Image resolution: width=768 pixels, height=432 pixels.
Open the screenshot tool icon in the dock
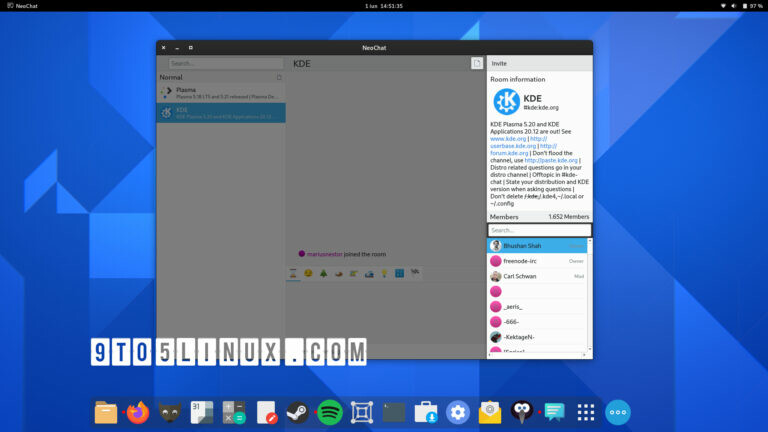(362, 412)
